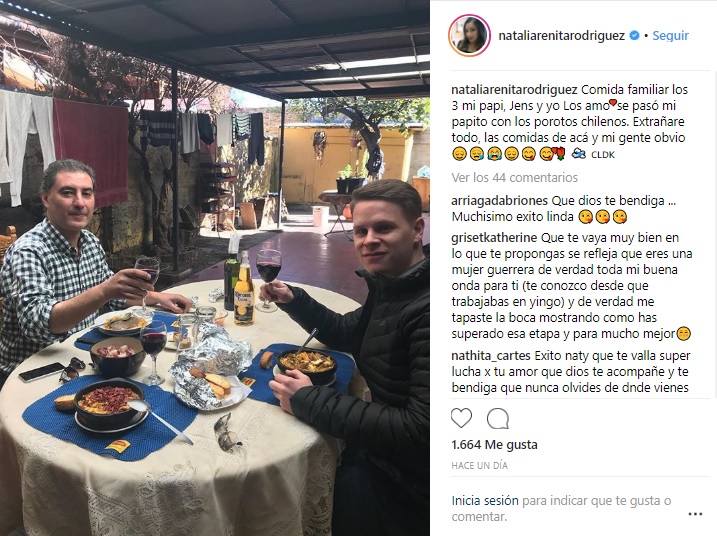
Task: Click the comentar prompt text
Action: click(479, 517)
